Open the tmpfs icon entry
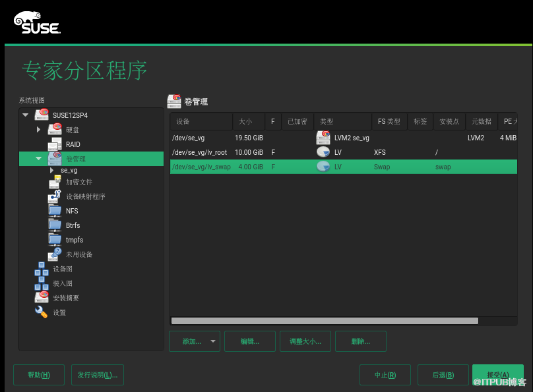533x392 pixels. click(55, 240)
